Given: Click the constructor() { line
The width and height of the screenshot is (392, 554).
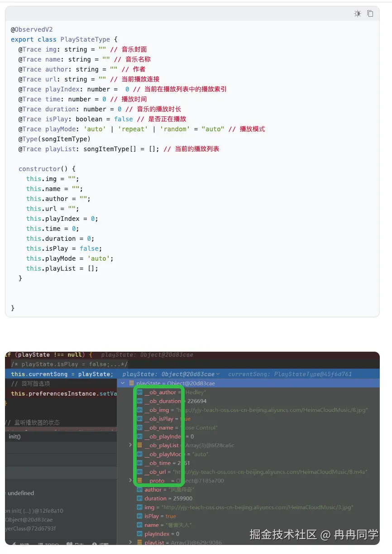Looking at the screenshot, I should 47,169.
